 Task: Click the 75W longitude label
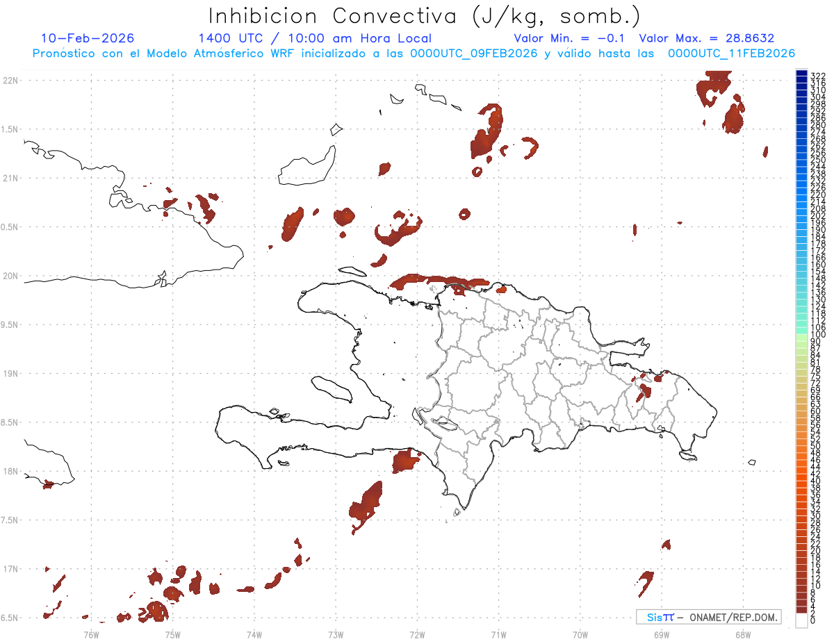pos(173,634)
